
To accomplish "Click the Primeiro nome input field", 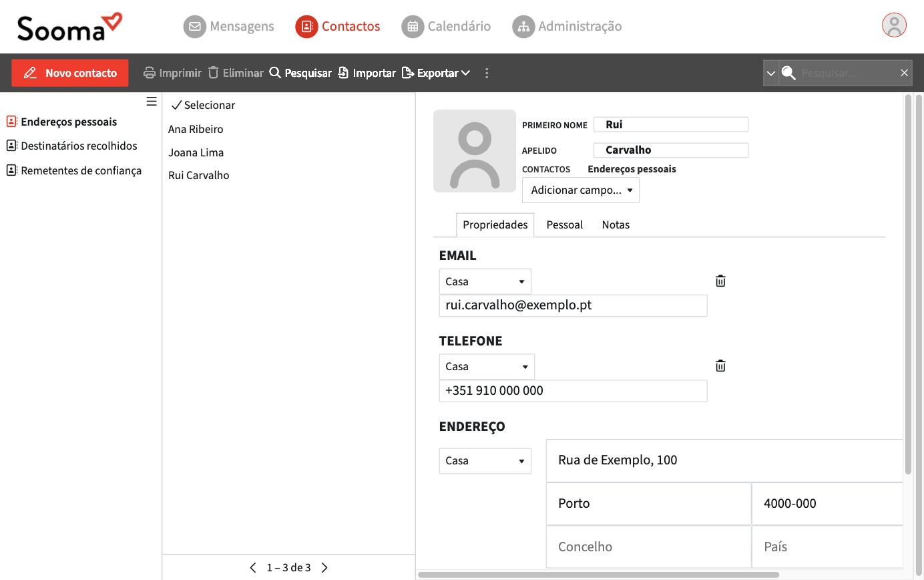I will pyautogui.click(x=671, y=124).
